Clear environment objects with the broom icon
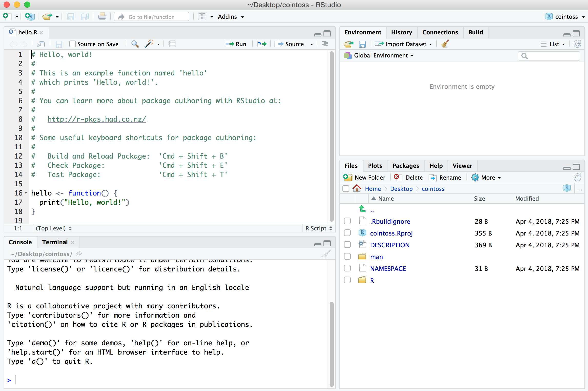Screen dimensions: 588x391 (445, 44)
